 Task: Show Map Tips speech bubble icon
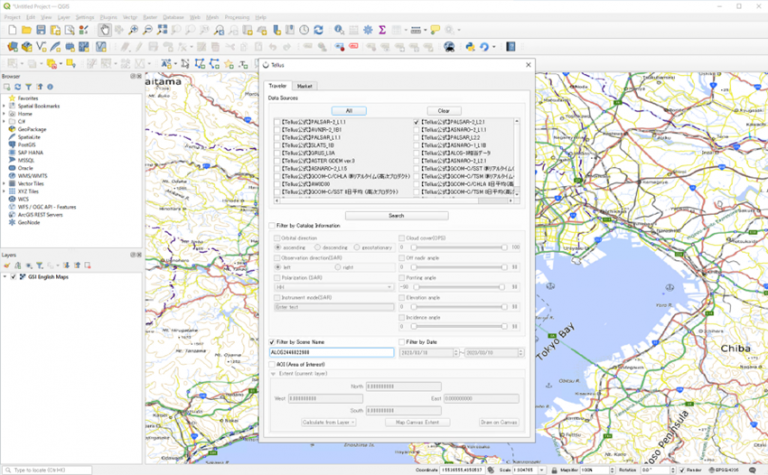(x=435, y=30)
